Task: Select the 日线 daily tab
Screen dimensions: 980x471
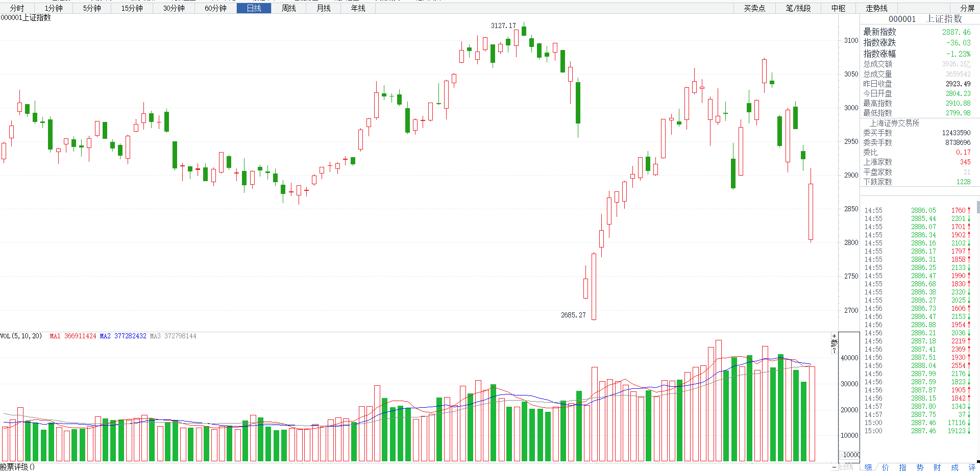Action: [254, 8]
